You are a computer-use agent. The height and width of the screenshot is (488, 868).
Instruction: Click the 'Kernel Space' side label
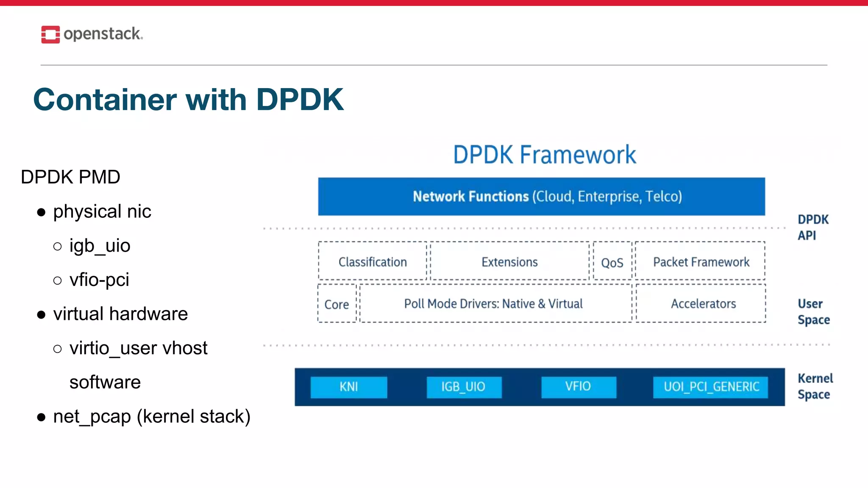click(815, 386)
